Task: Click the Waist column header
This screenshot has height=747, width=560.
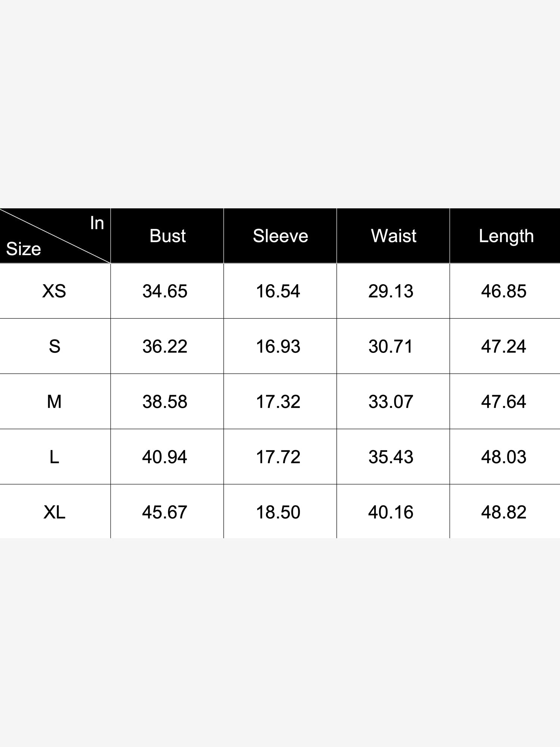Action: point(393,236)
